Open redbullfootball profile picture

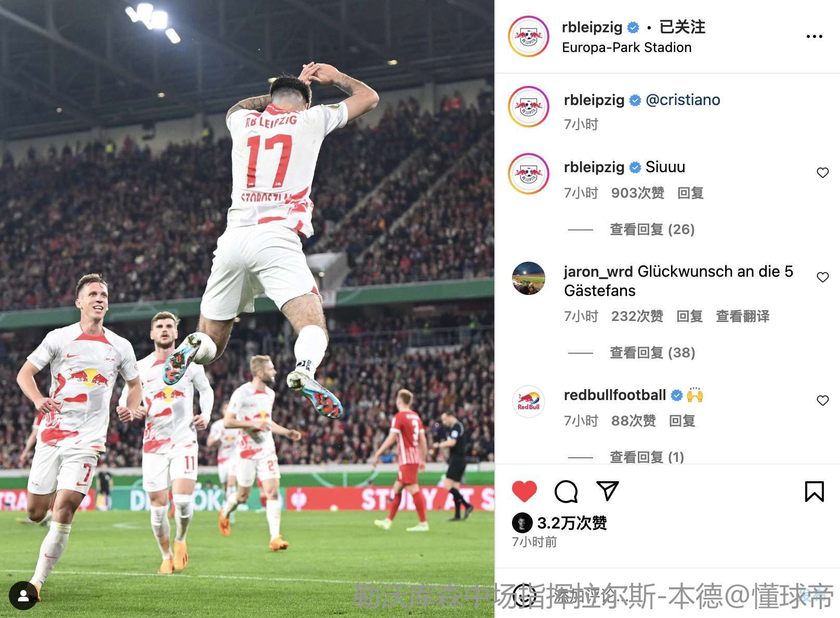point(529,402)
